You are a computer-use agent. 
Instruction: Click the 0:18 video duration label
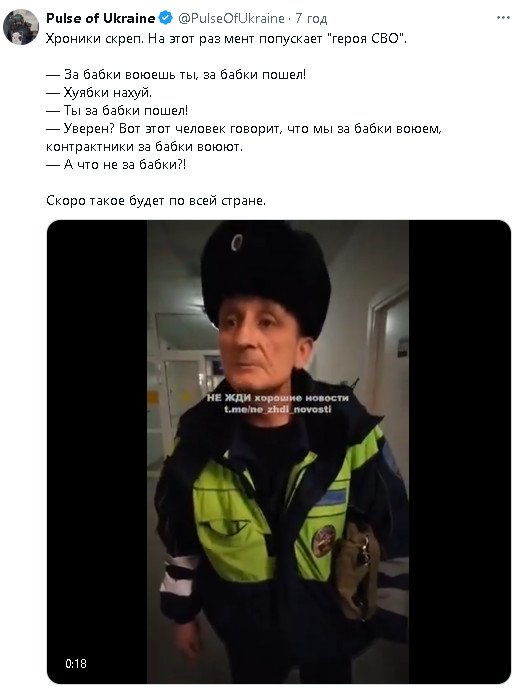(x=76, y=663)
